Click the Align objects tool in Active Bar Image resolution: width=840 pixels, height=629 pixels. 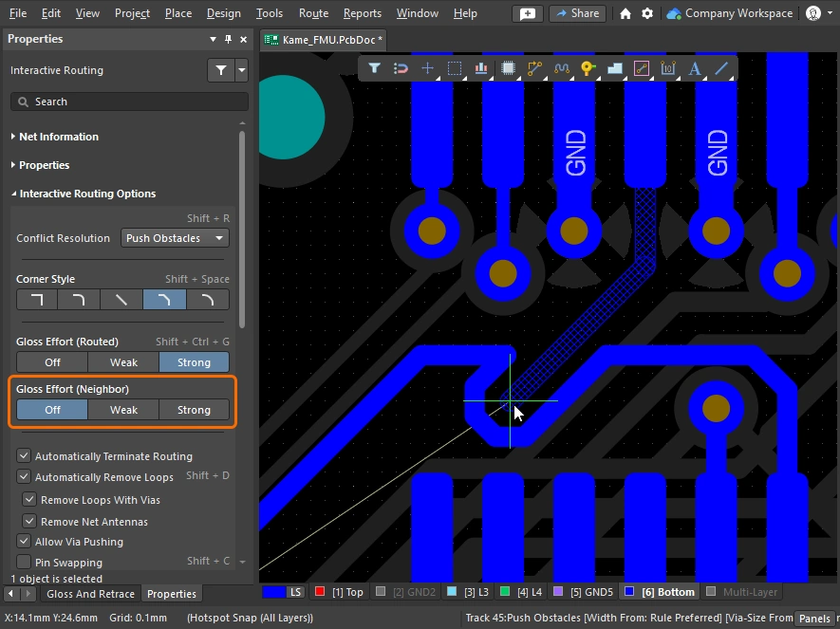tap(481, 68)
